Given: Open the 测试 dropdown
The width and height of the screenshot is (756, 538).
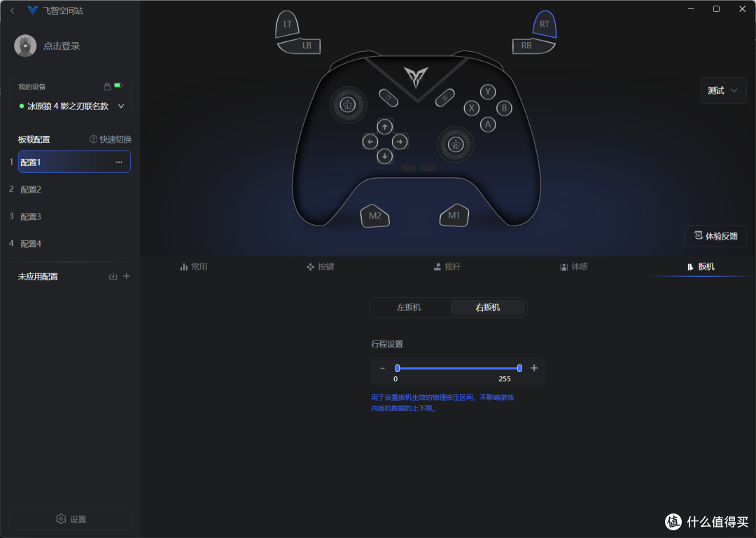Looking at the screenshot, I should coord(723,90).
